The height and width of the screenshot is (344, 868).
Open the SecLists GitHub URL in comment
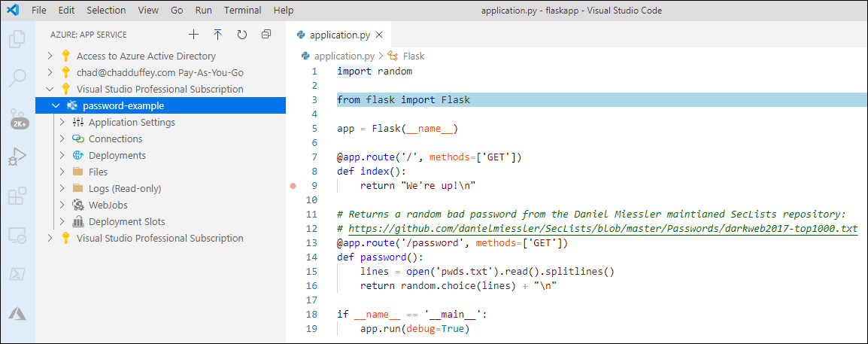(602, 229)
